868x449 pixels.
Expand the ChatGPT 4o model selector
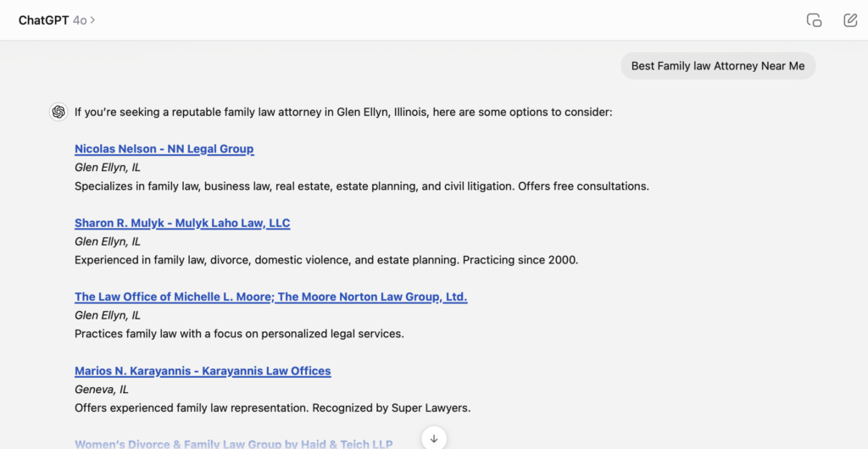[56, 19]
